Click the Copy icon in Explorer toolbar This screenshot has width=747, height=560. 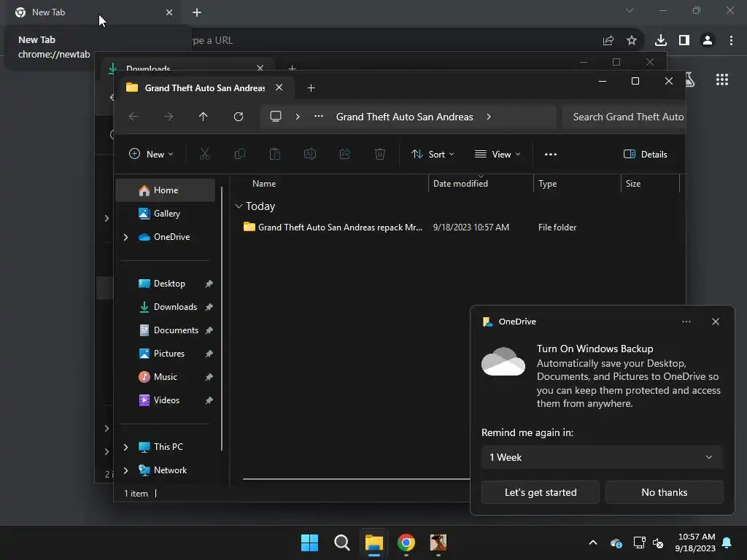point(239,154)
